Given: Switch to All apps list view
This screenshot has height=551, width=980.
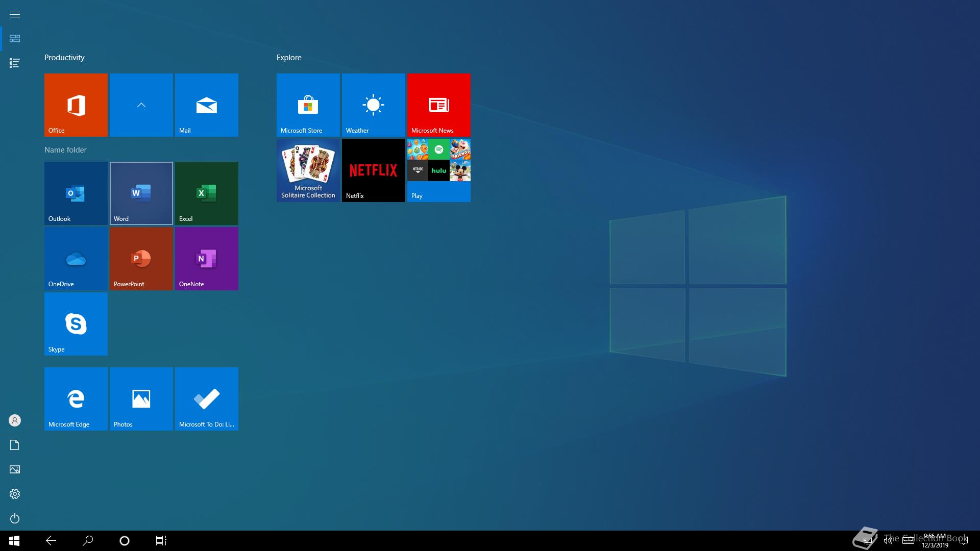Looking at the screenshot, I should (15, 63).
